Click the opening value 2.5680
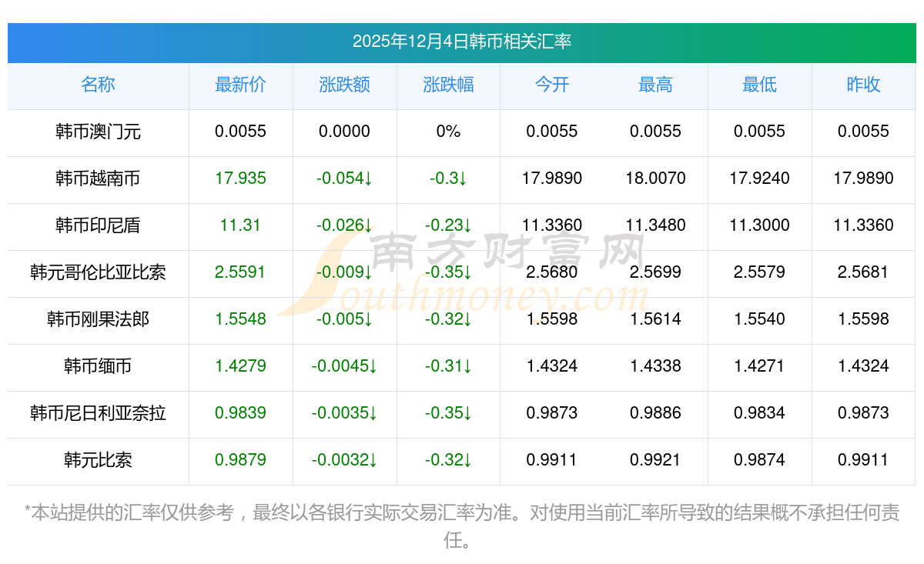 pos(552,272)
